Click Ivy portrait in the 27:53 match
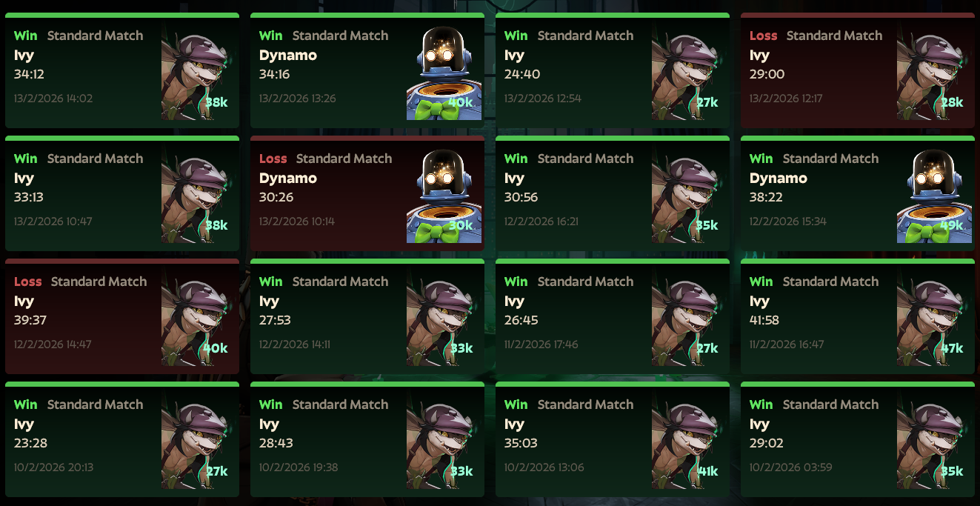This screenshot has width=980, height=506. coord(443,319)
